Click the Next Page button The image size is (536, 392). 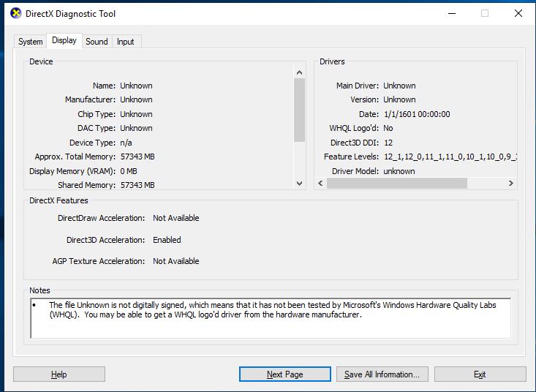tap(285, 374)
